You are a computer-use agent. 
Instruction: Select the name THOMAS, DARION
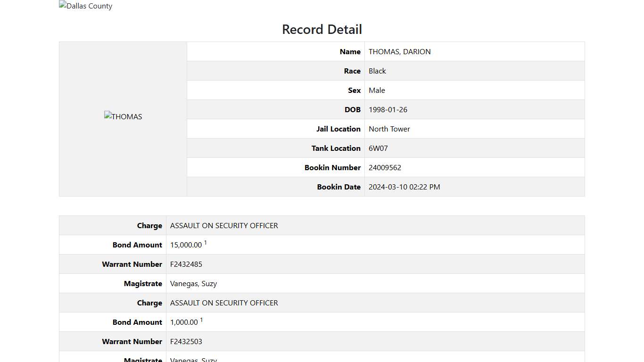pos(400,51)
